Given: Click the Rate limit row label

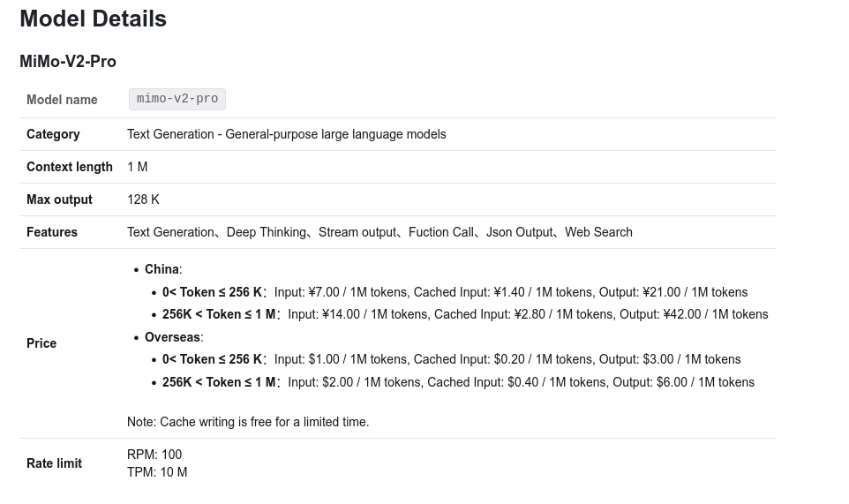Looking at the screenshot, I should 54,463.
